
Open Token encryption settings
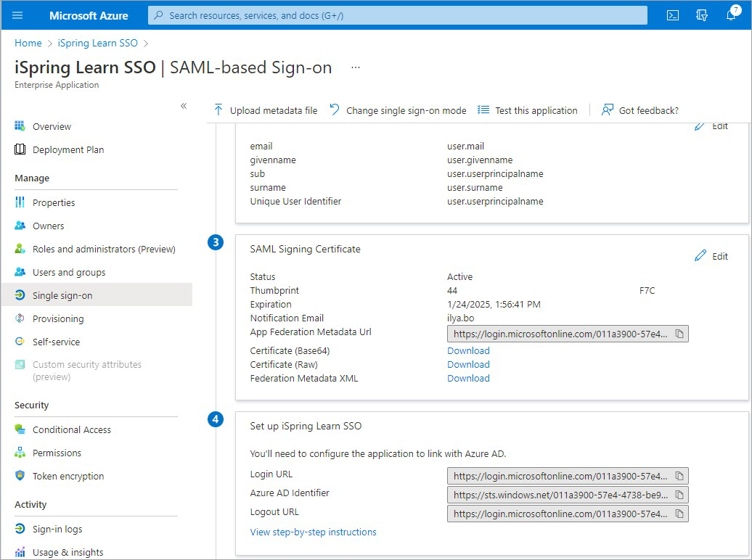click(68, 476)
